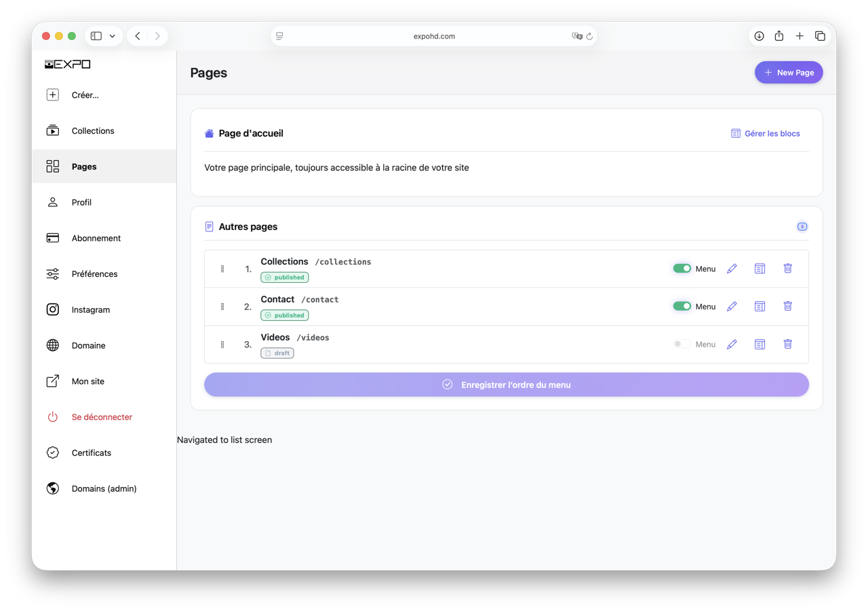The height and width of the screenshot is (612, 868).
Task: Click the edit pencil for Collections page
Action: (x=732, y=269)
